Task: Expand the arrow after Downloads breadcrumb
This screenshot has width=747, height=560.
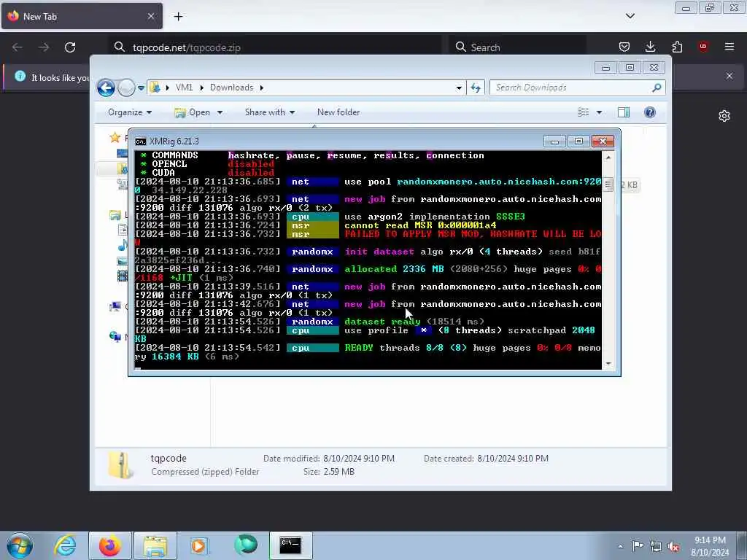Action: click(262, 87)
